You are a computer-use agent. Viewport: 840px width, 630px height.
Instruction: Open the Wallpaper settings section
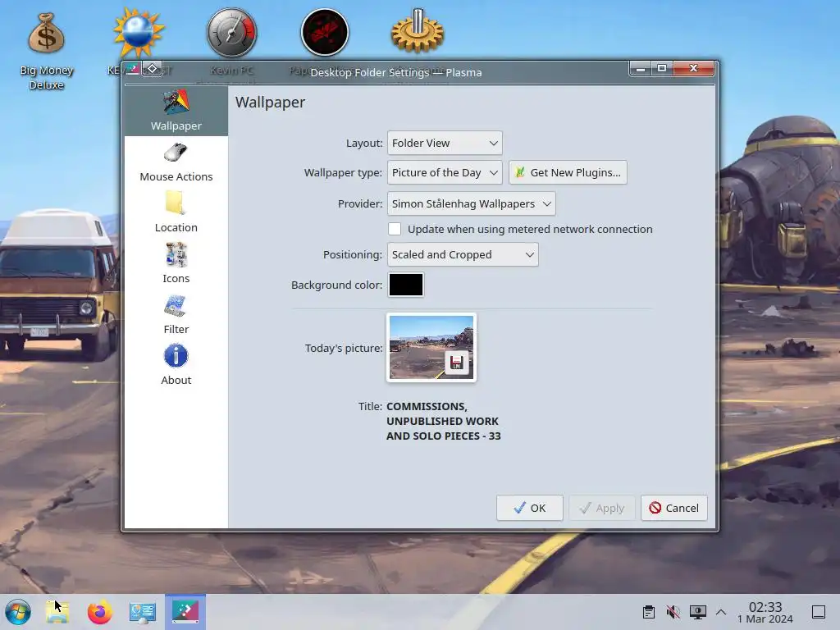pyautogui.click(x=176, y=111)
